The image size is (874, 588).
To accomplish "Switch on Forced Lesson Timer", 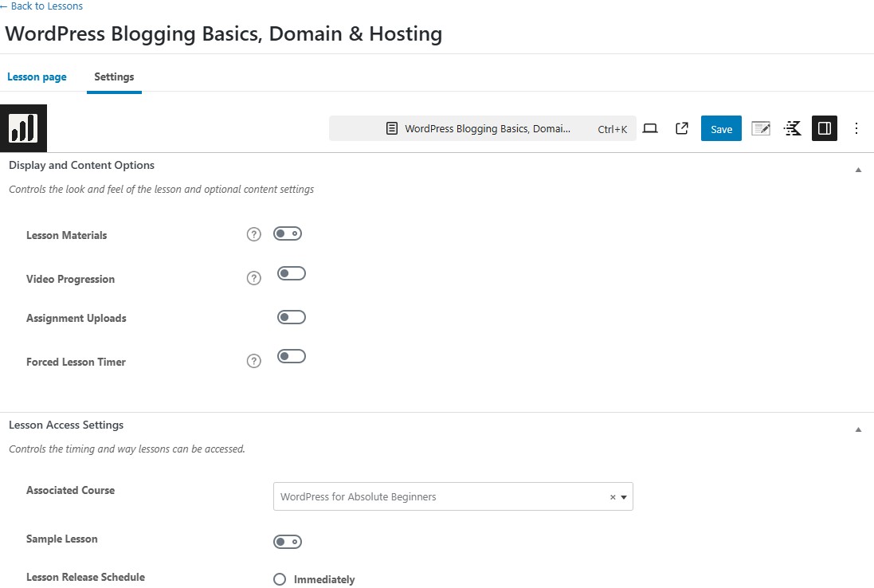I will point(292,356).
